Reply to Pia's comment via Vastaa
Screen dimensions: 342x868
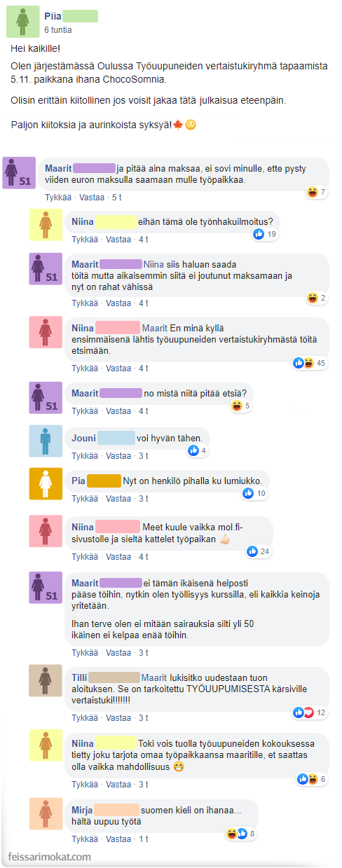[x=118, y=499]
